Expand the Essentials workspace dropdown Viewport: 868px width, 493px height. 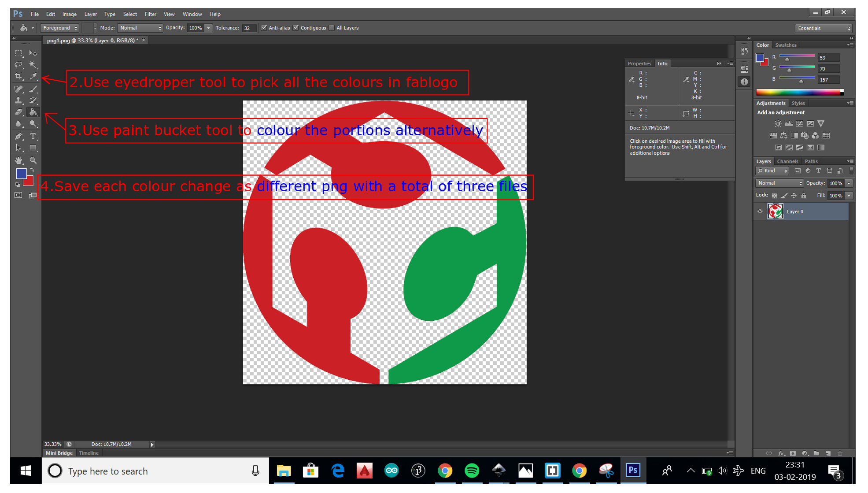(824, 28)
